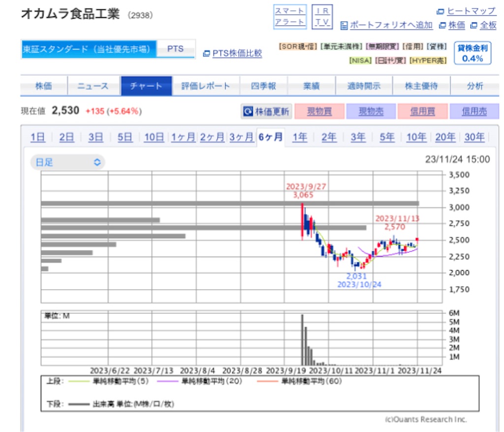This screenshot has height=432, width=504.
Task: Click the 株価更新 refresh button
Action: coord(266,112)
